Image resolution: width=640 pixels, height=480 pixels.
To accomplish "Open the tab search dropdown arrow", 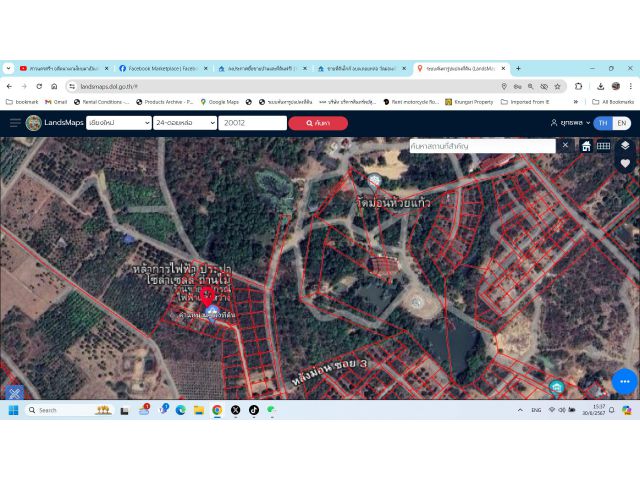I will (9, 69).
